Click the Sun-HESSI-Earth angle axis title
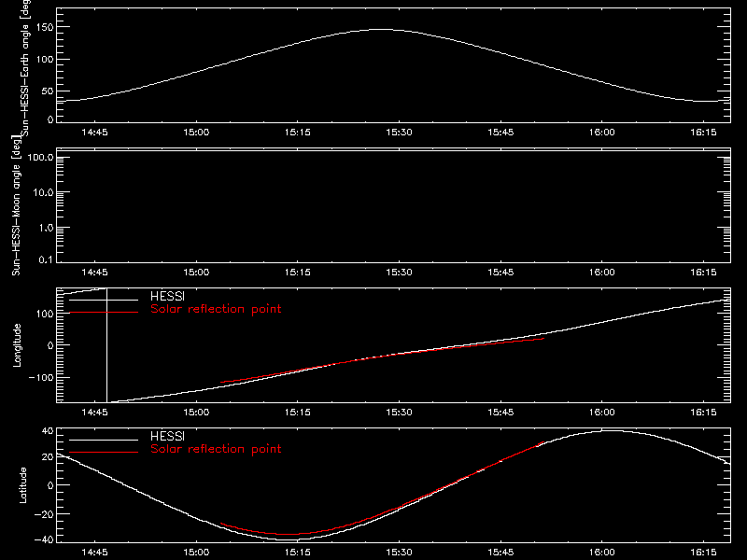The width and height of the screenshot is (747, 560). pos(25,68)
